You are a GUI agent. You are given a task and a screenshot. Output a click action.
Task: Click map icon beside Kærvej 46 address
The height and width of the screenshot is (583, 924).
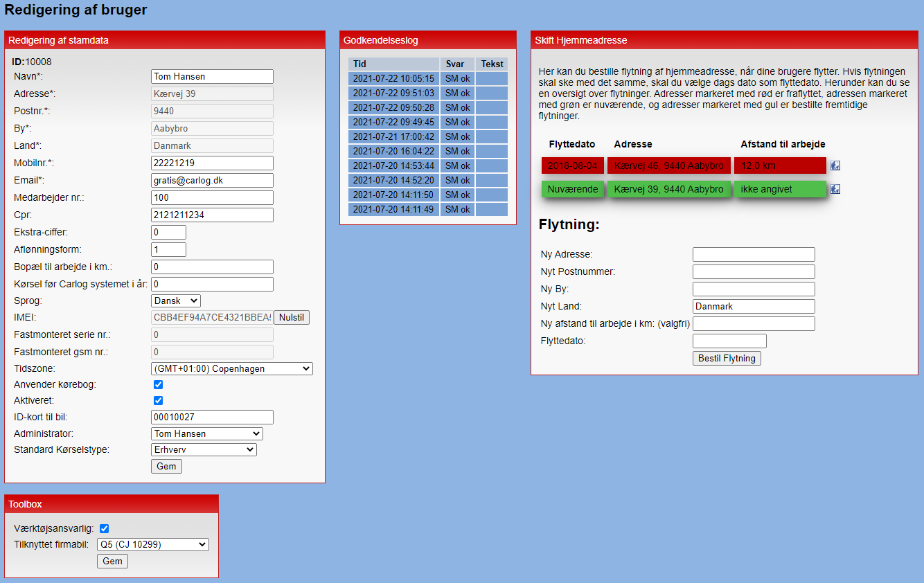[x=835, y=166]
